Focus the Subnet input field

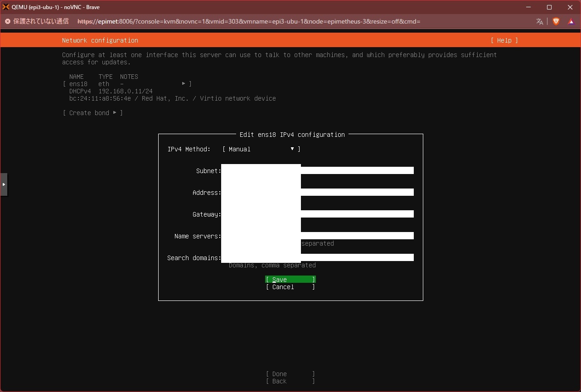coord(318,170)
